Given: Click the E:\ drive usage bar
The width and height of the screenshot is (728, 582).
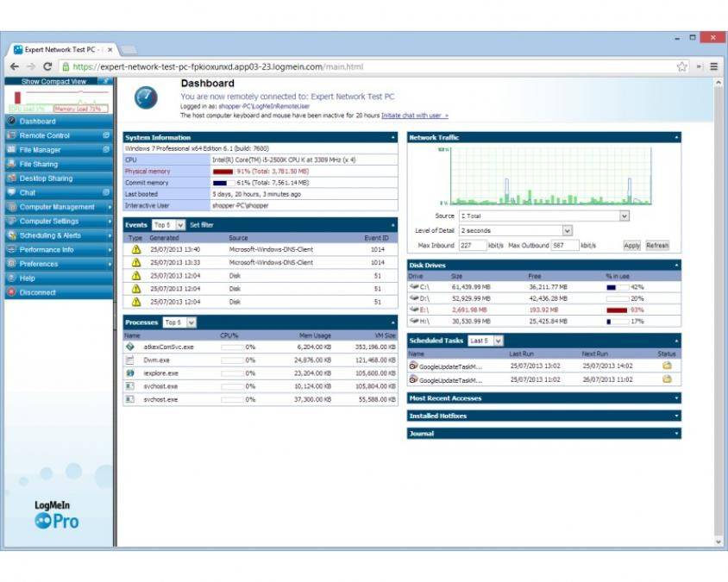Looking at the screenshot, I should pos(618,310).
